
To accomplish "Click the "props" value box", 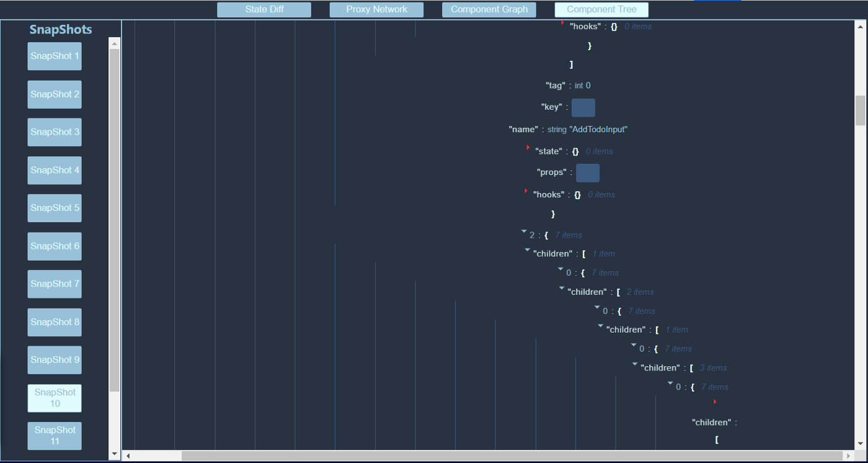I will (x=588, y=173).
